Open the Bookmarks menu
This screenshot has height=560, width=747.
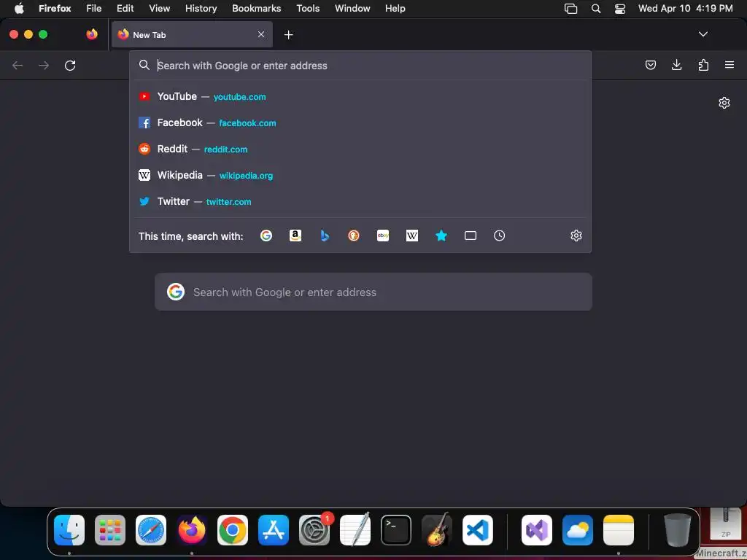click(x=256, y=8)
